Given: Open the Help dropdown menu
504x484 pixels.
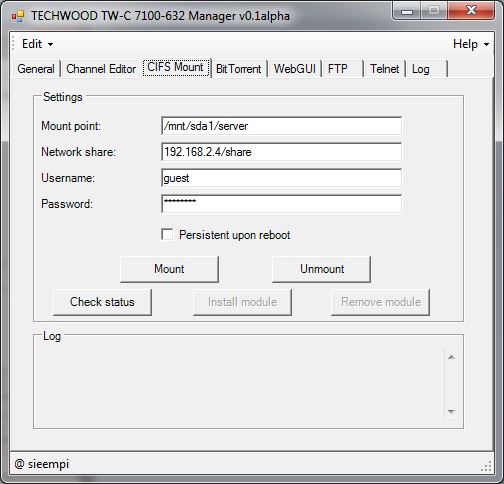Looking at the screenshot, I should (x=471, y=44).
